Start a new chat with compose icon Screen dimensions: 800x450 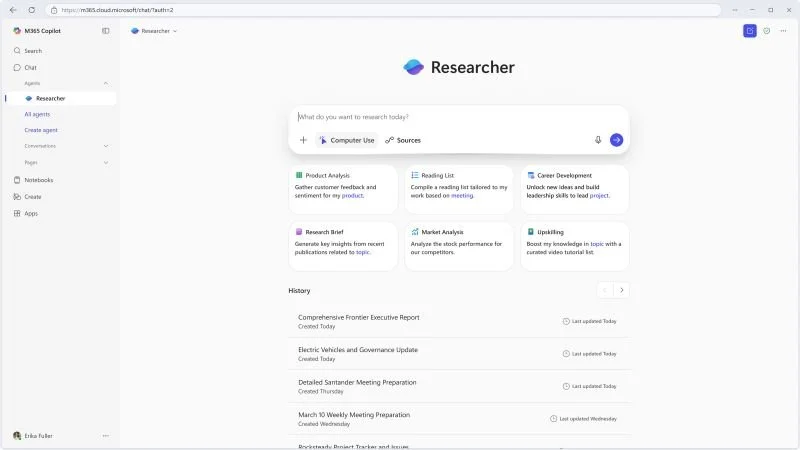pyautogui.click(x=749, y=31)
